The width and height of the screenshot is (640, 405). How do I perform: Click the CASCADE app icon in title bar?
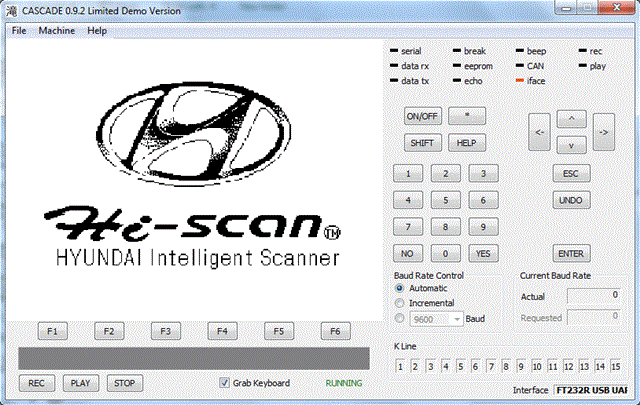11,11
